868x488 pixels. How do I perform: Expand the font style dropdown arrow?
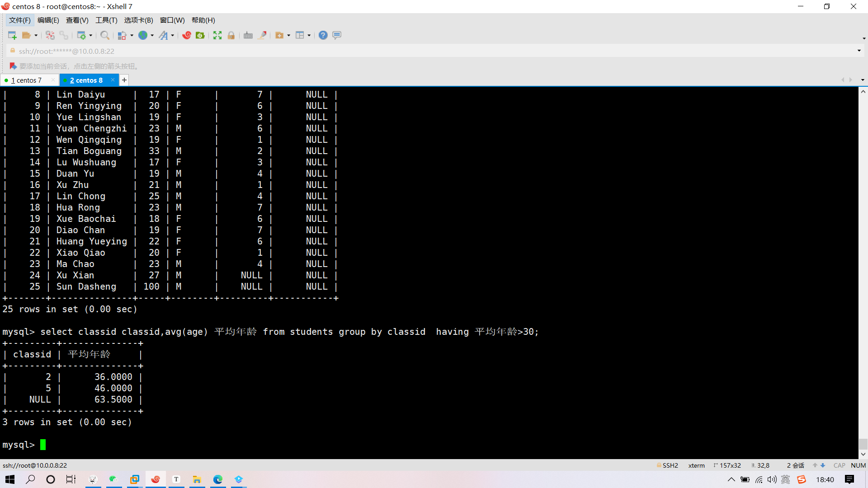coord(173,35)
